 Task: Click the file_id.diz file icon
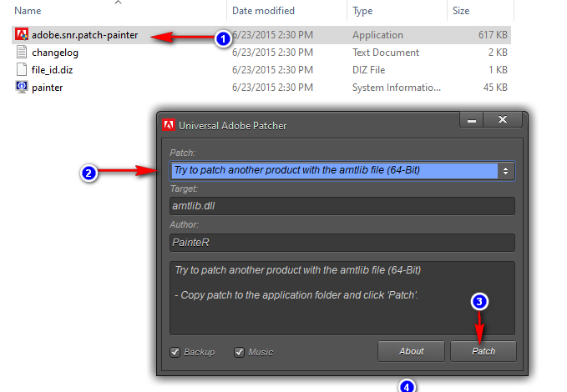tap(22, 70)
